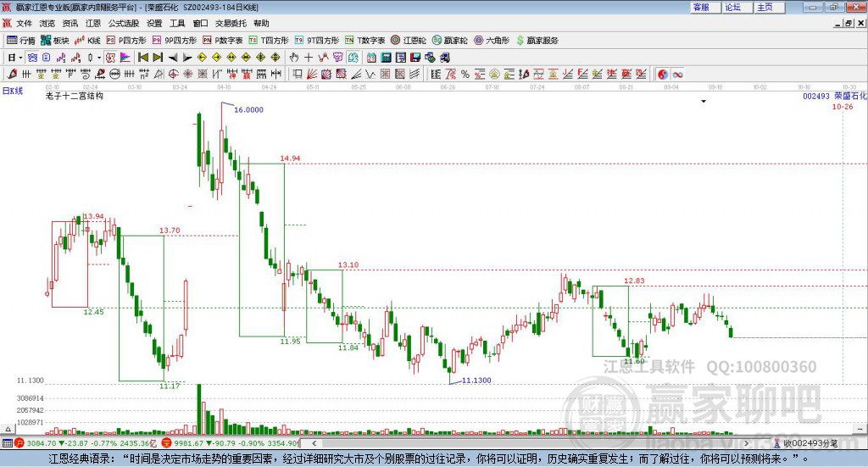The width and height of the screenshot is (868, 467).
Task: Open the 赢家轮 wheel tool
Action: (x=449, y=41)
